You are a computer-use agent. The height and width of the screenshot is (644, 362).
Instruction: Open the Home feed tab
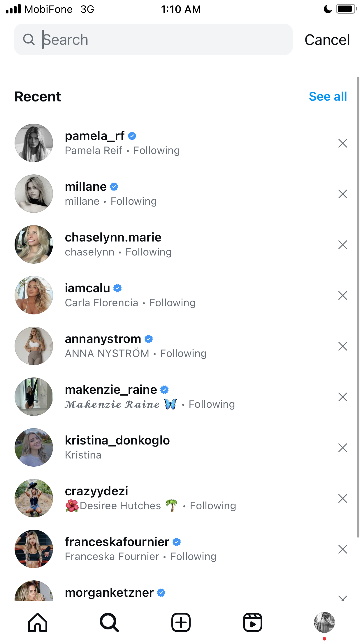pos(38,622)
